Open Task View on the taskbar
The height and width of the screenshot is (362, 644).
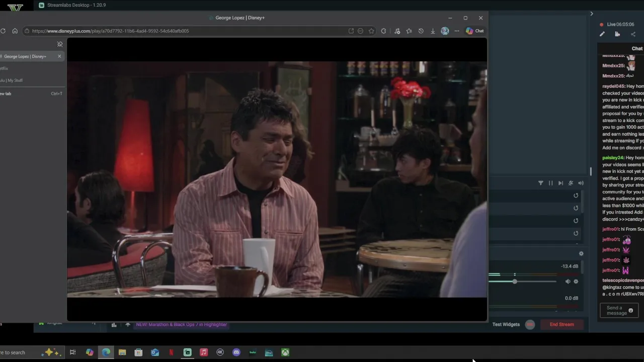point(72,352)
